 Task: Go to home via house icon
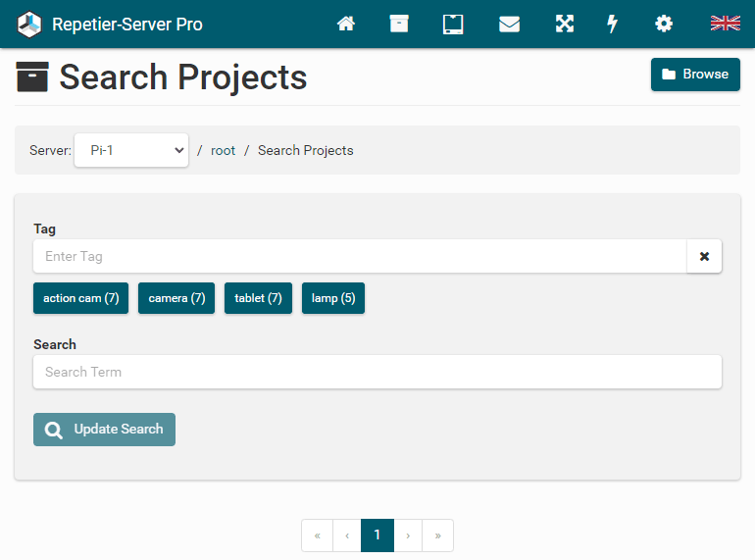pyautogui.click(x=346, y=24)
